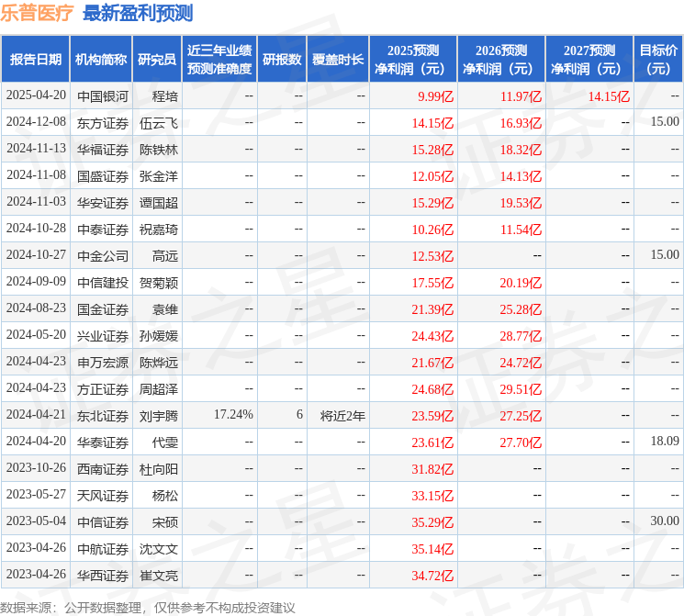The height and width of the screenshot is (616, 684).
Task: Click the 华泰证券 cell
Action: coord(103,442)
